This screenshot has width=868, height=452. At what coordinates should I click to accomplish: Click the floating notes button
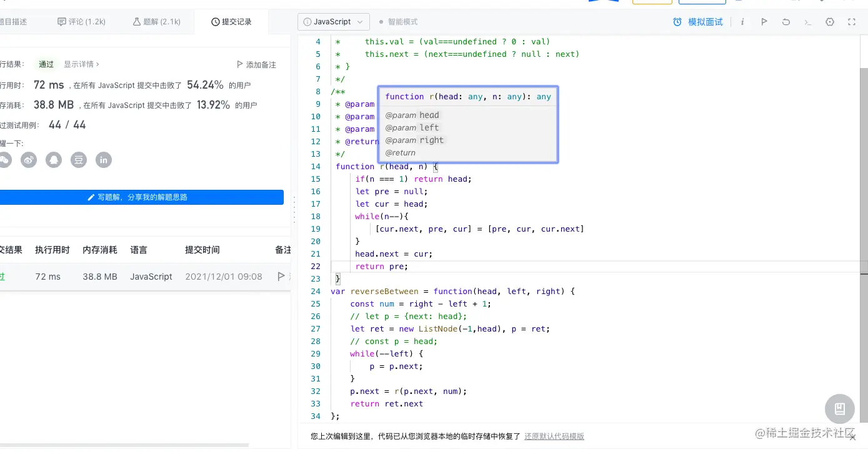pos(840,409)
